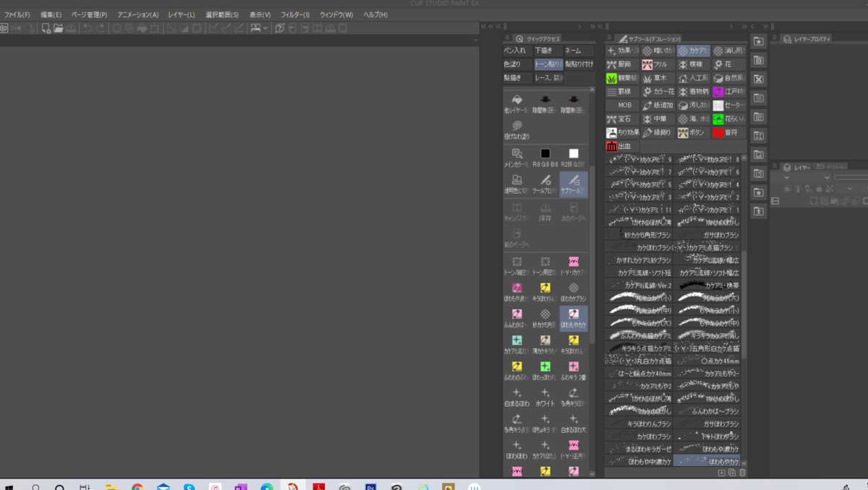Click the New document icon in command bar
The image size is (868, 490).
[x=46, y=28]
